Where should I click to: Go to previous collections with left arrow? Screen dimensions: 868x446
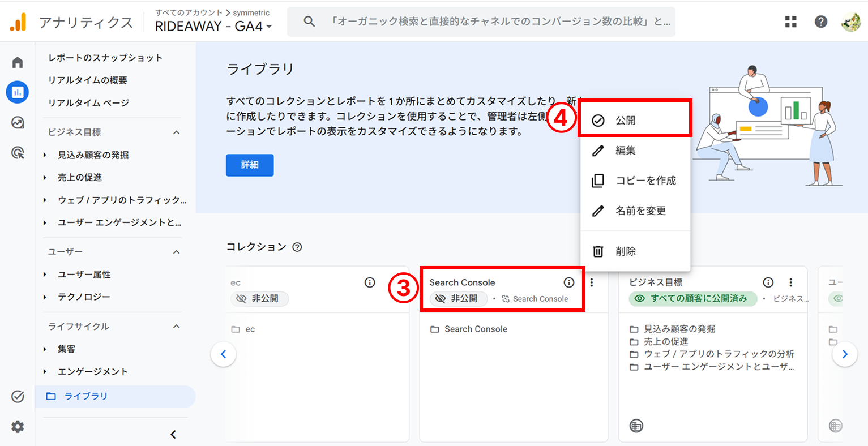pyautogui.click(x=224, y=354)
